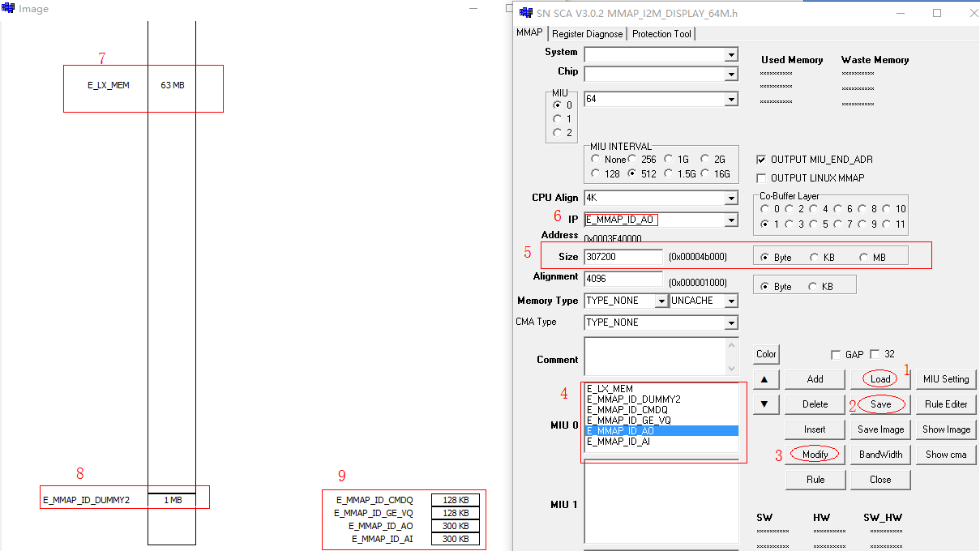Click the Image window title icon

pyautogui.click(x=9, y=9)
